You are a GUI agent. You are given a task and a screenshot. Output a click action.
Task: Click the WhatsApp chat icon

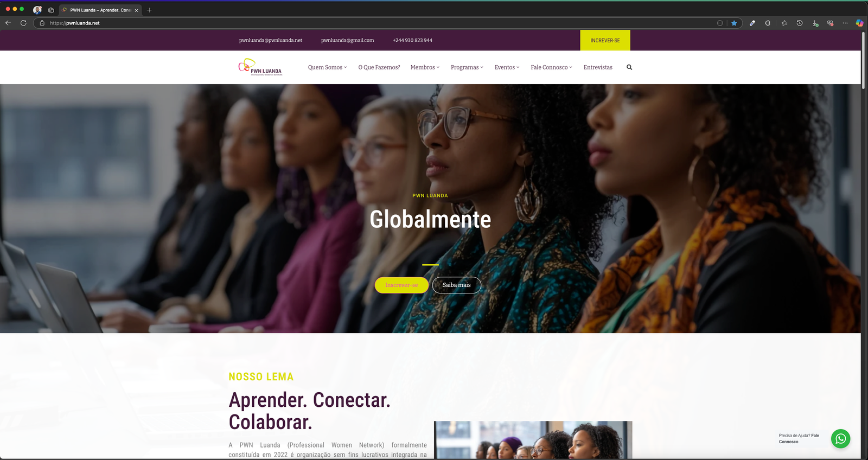[x=840, y=438]
